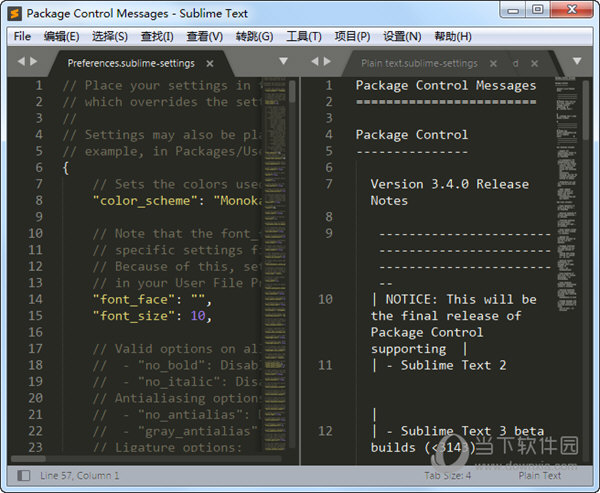This screenshot has height=493, width=600.
Task: Open the 转跳(G) menu
Action: point(254,36)
